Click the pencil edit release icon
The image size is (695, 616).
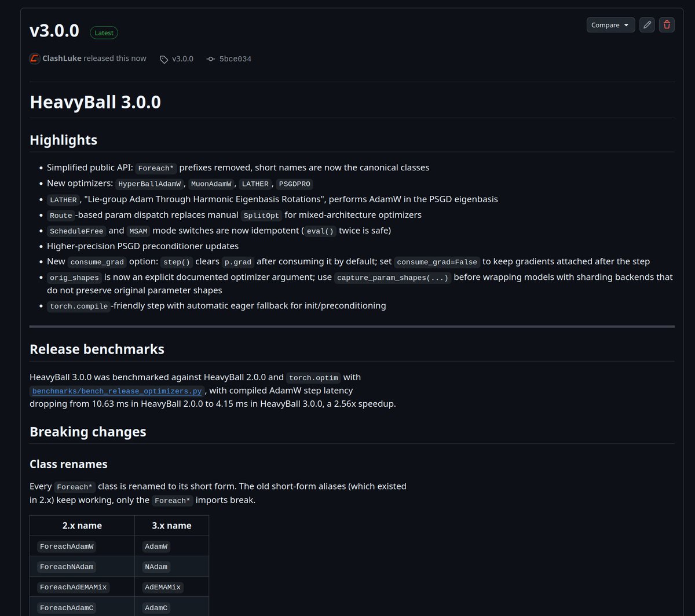point(647,25)
